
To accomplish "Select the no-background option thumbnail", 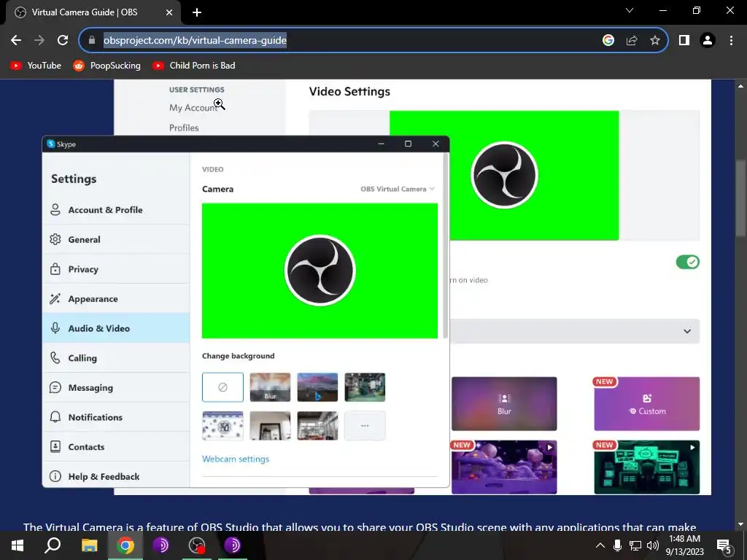I will click(222, 387).
